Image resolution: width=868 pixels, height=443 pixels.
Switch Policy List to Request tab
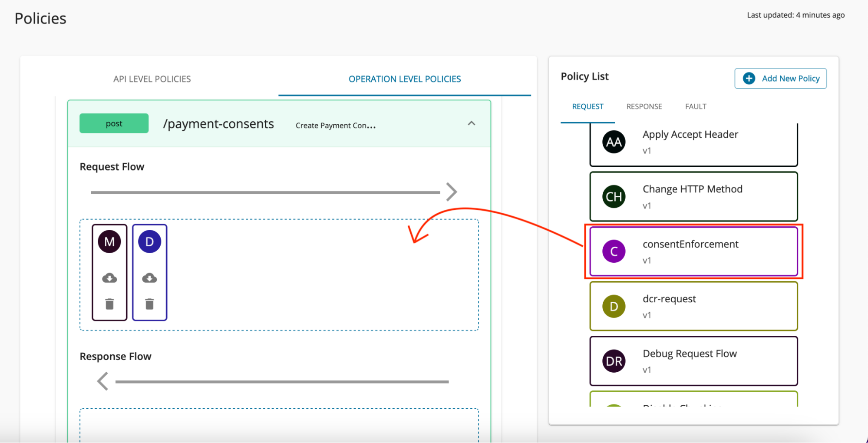[587, 106]
